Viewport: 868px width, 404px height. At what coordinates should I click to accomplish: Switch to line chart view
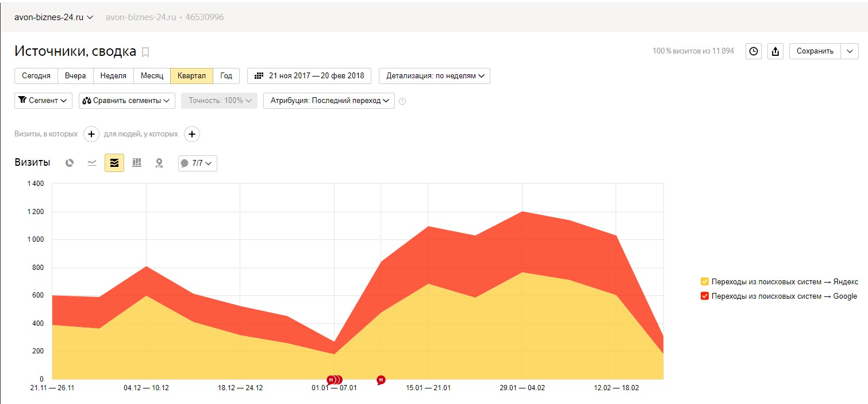point(92,163)
